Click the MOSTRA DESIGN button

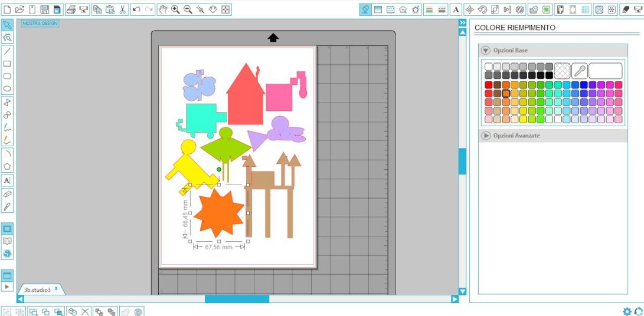click(x=35, y=24)
